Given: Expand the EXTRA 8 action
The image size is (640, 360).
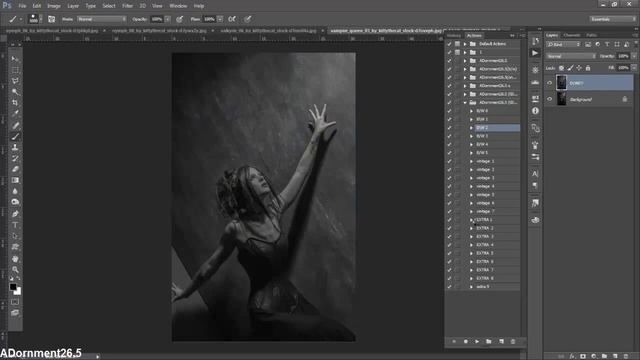Looking at the screenshot, I should [x=471, y=278].
